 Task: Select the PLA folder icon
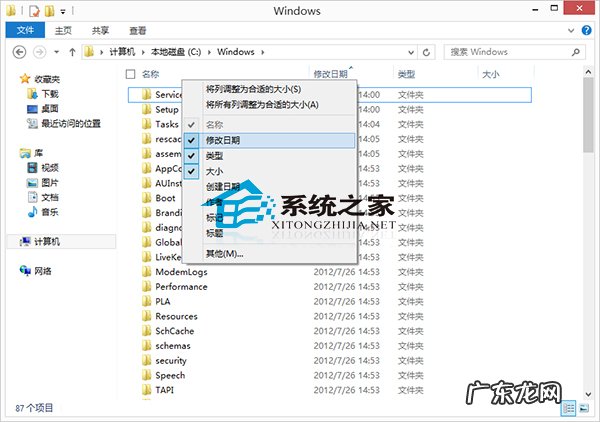147,301
